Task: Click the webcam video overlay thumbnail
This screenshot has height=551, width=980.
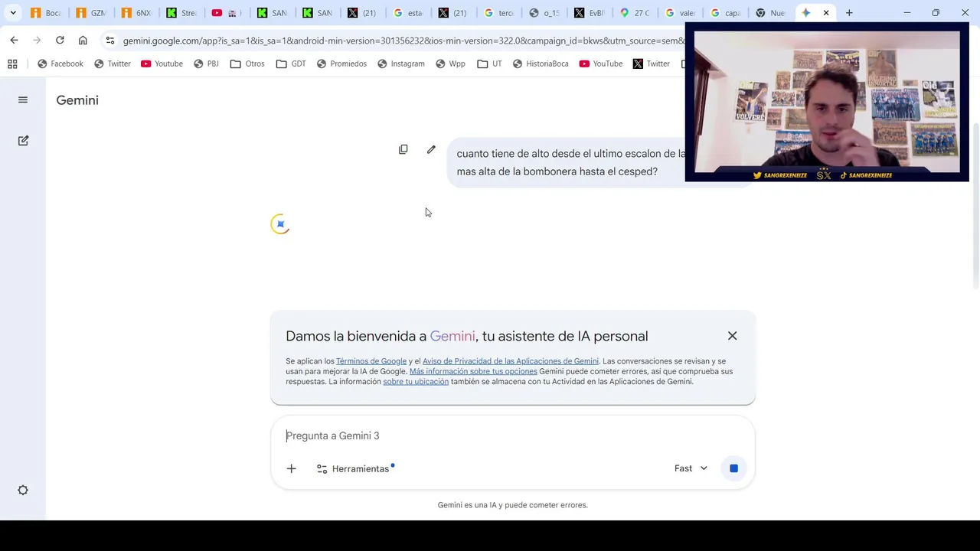Action: click(x=827, y=102)
